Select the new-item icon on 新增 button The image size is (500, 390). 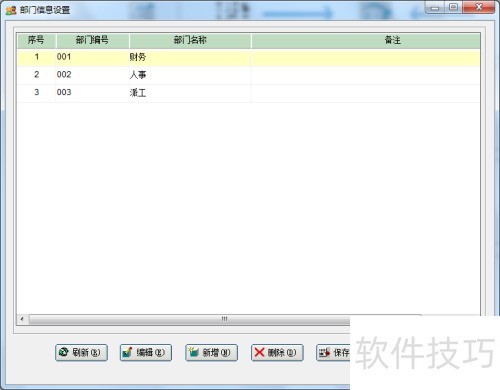pos(193,352)
